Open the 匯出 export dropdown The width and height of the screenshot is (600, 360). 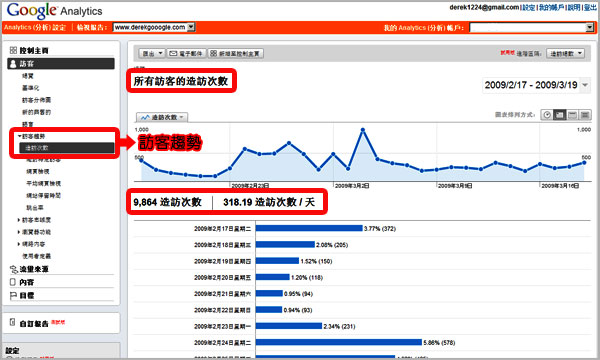pos(152,54)
